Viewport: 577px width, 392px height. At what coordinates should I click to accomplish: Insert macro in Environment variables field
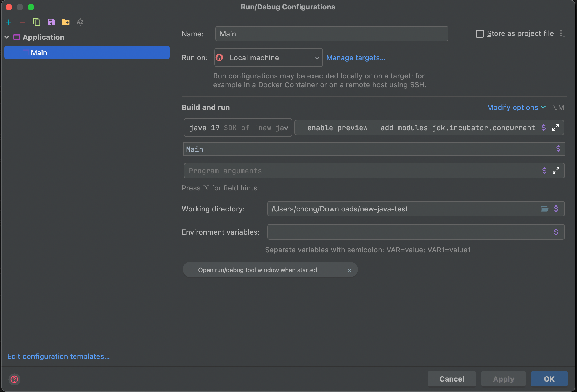point(556,232)
